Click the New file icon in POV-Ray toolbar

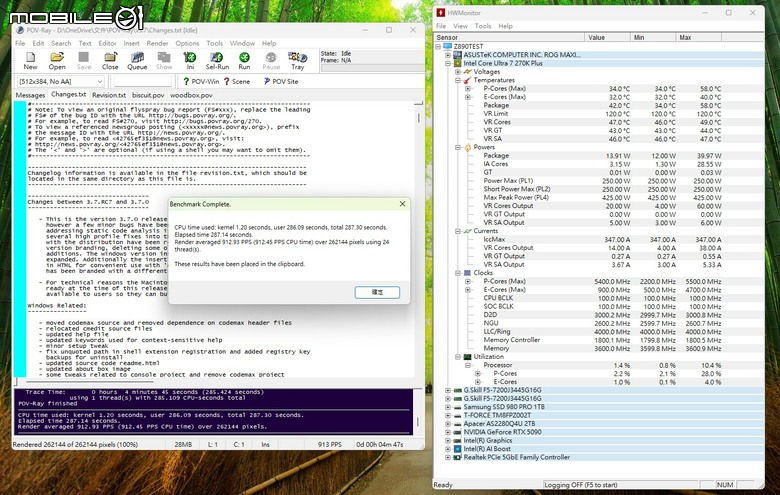(x=30, y=61)
